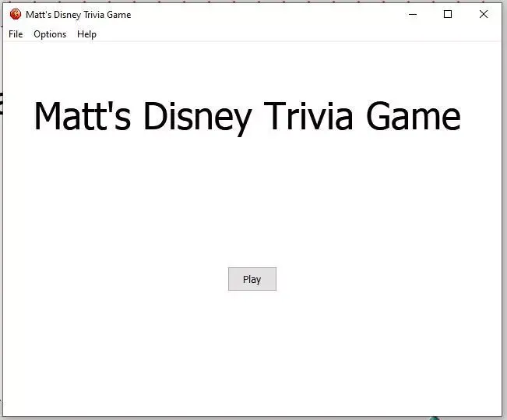Click the red app icon in title bar
This screenshot has height=420, width=507.
[16, 14]
